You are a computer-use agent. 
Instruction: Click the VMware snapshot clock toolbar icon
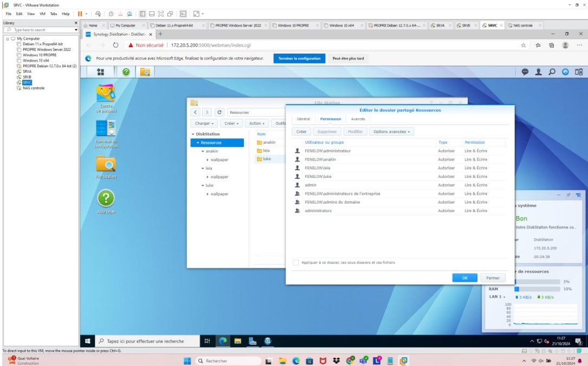111,14
